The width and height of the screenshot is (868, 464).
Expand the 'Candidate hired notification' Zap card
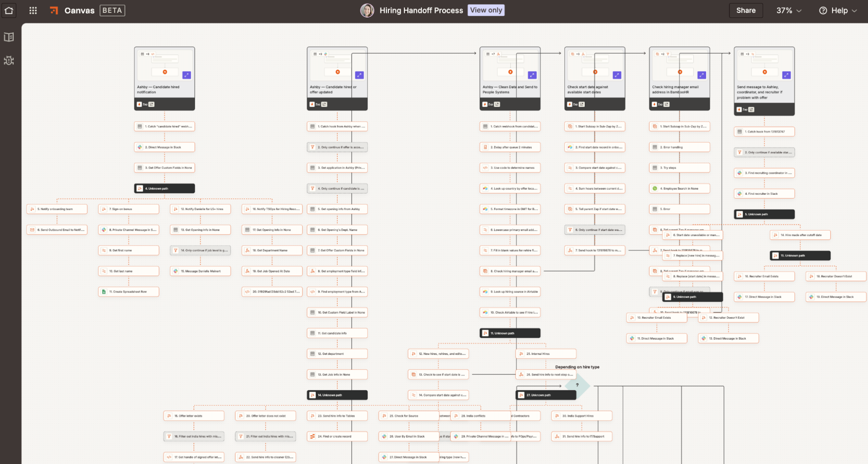pyautogui.click(x=186, y=75)
